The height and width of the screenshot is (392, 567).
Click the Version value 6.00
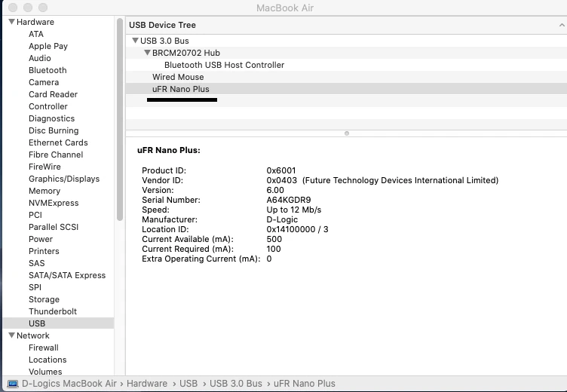(275, 190)
